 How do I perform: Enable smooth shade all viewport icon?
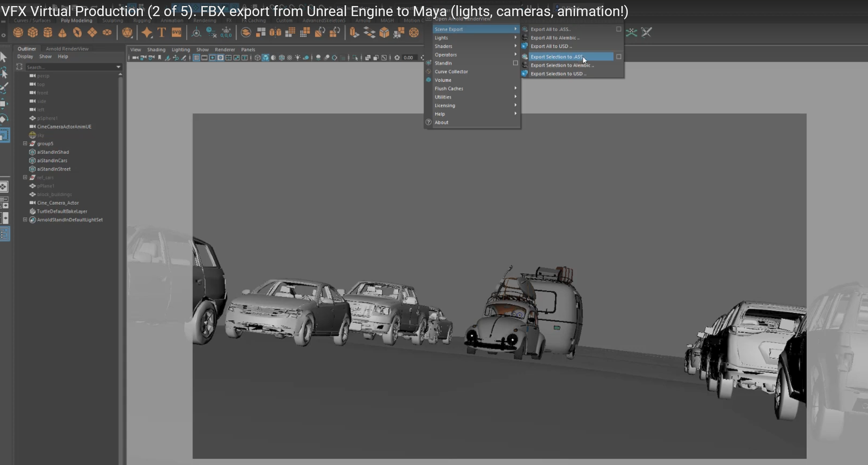point(266,58)
